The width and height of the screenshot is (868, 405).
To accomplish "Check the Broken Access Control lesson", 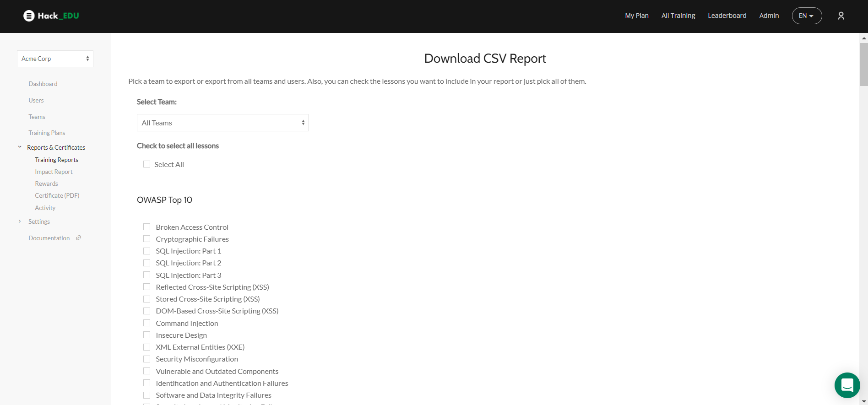I will point(146,227).
